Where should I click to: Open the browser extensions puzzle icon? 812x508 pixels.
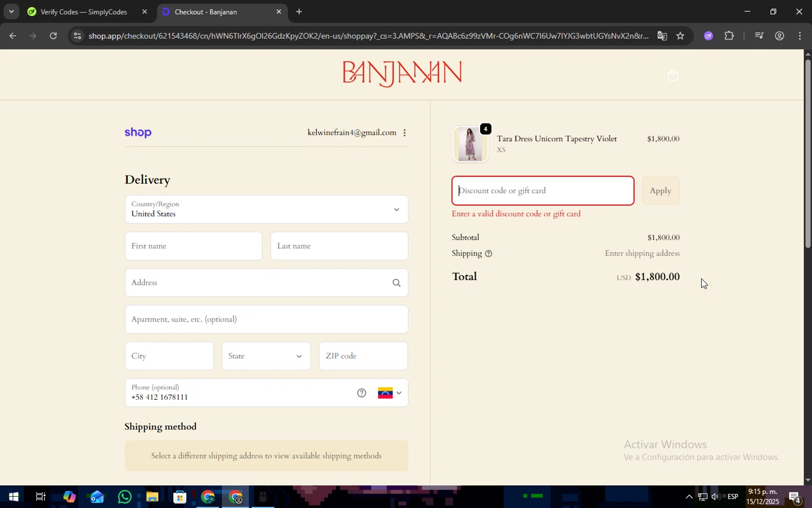(x=729, y=36)
